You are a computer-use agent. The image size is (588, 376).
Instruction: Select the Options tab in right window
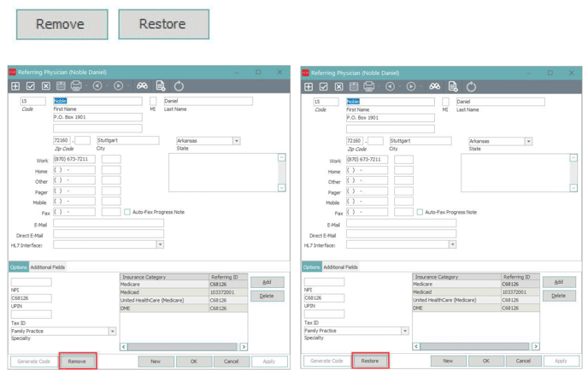click(x=311, y=267)
